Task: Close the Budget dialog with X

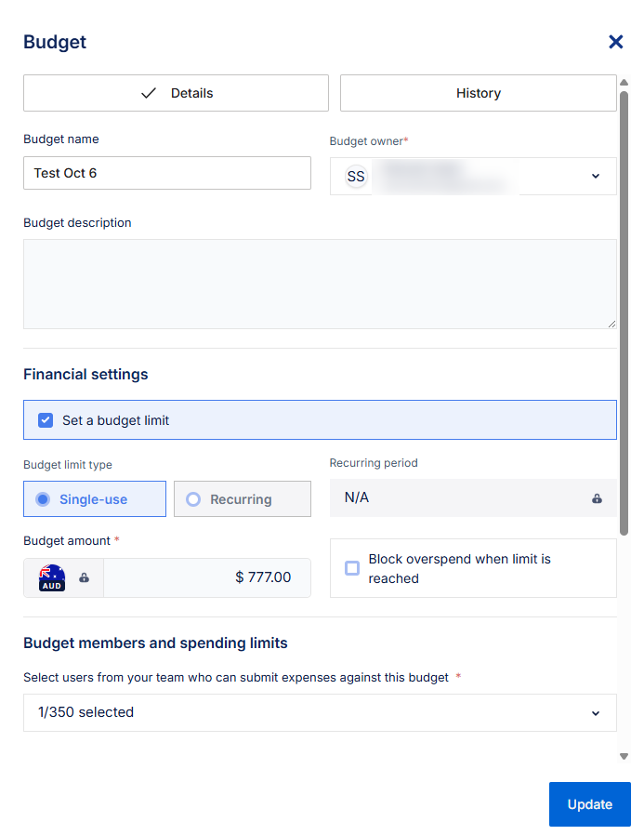Action: (615, 42)
